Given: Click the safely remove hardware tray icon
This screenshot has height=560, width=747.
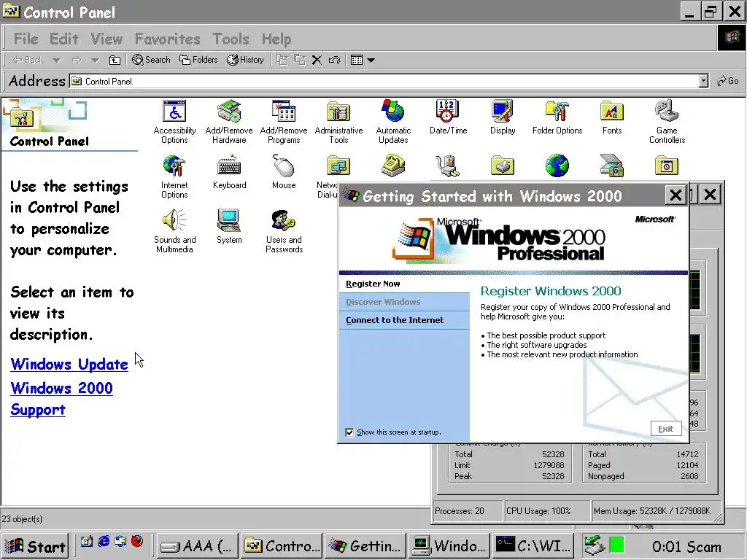Looking at the screenshot, I should point(595,545).
